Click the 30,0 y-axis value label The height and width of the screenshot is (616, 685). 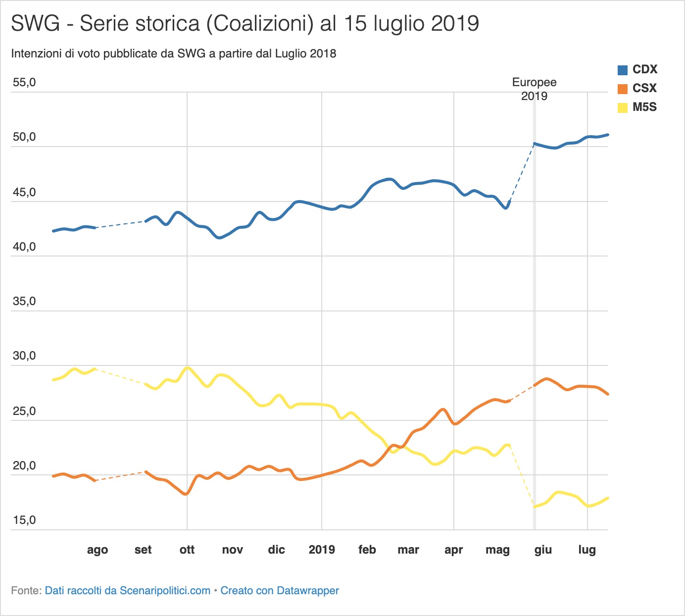tap(24, 356)
